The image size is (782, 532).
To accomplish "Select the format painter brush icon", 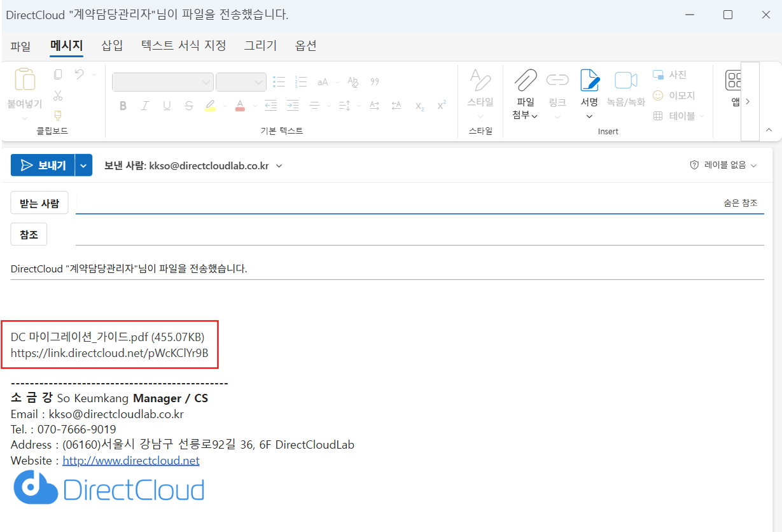I will [x=58, y=116].
